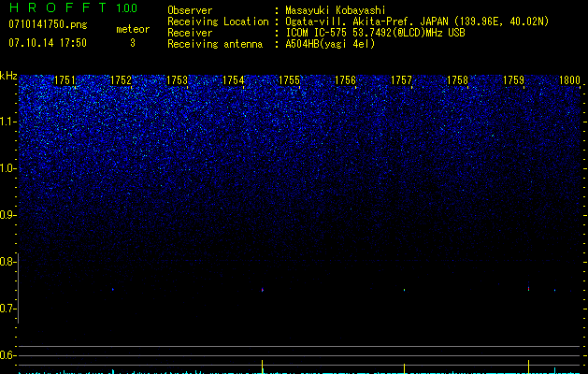Viewport: 588px width, 374px height.
Task: Click the 'Receiving Location' label
Action: coord(218,22)
